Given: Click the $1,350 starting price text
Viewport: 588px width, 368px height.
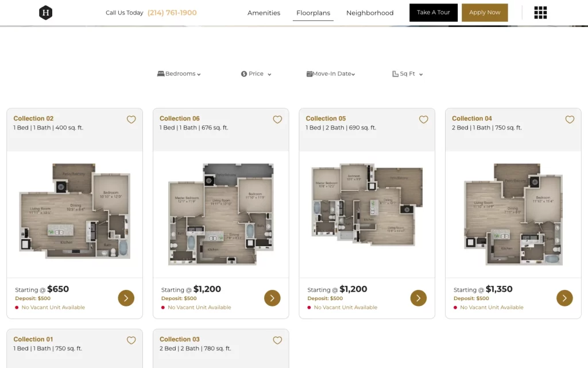Looking at the screenshot, I should [x=499, y=289].
